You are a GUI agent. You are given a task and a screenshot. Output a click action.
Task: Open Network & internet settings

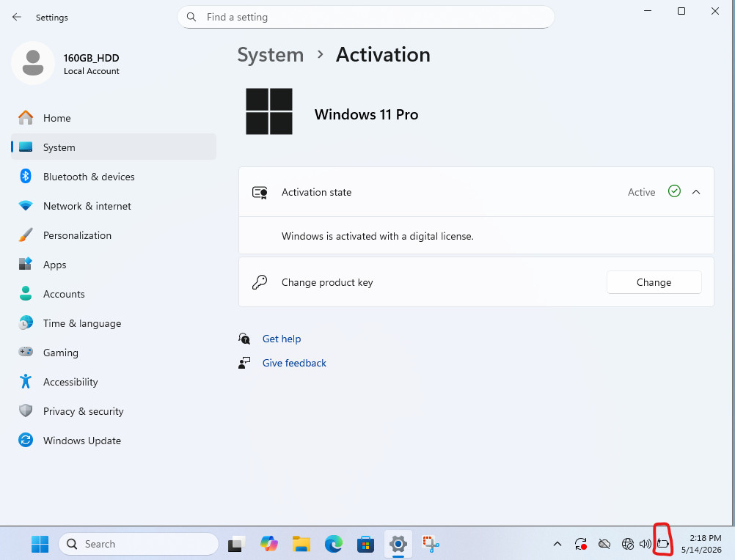(x=114, y=206)
